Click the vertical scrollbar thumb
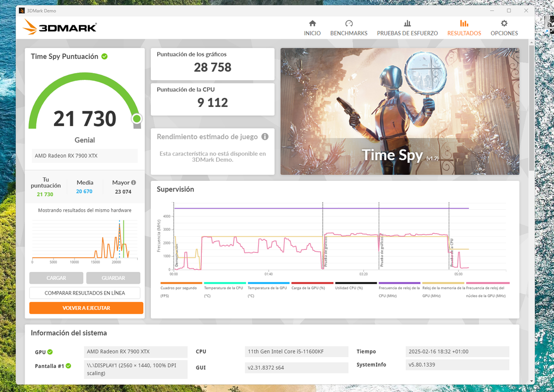 (531, 108)
